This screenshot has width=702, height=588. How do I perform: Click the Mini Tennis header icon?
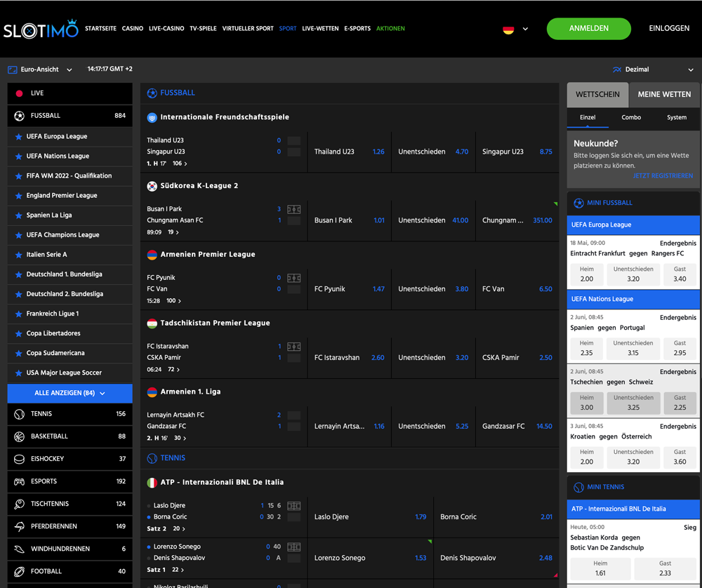(578, 488)
